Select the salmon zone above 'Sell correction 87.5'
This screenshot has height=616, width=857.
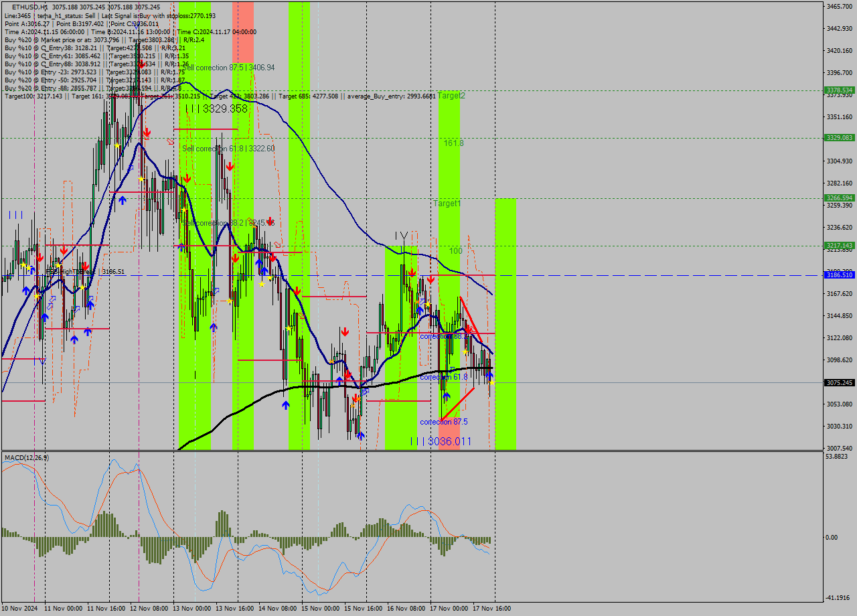[243, 31]
